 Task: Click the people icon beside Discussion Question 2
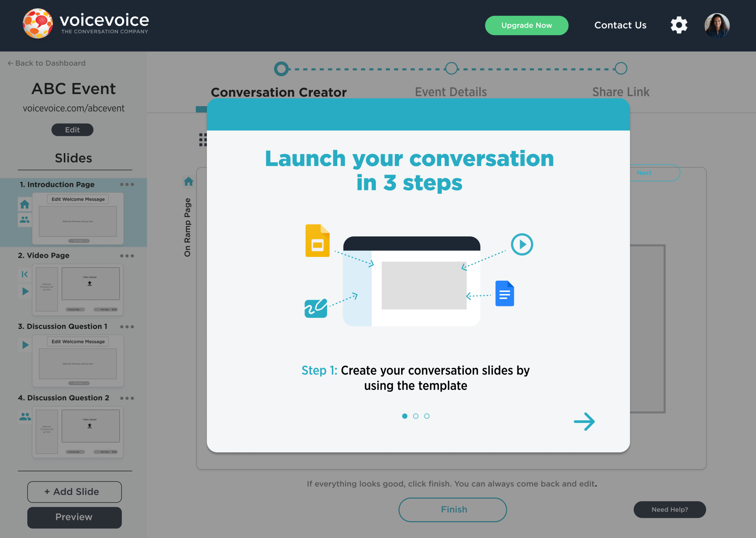(25, 416)
